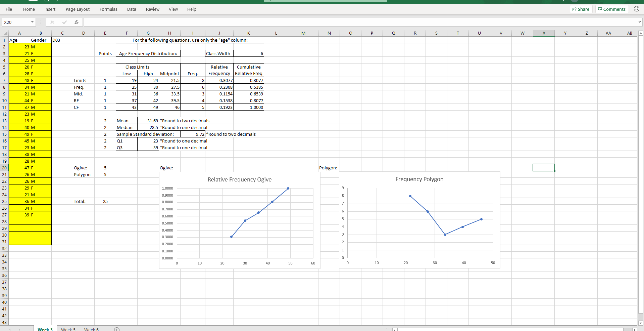Click the 'Gender' header cell
The height and width of the screenshot is (331, 644).
coord(41,40)
